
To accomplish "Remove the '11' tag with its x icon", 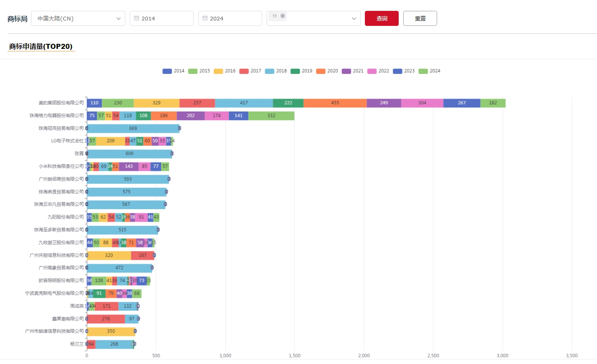I will (x=283, y=16).
